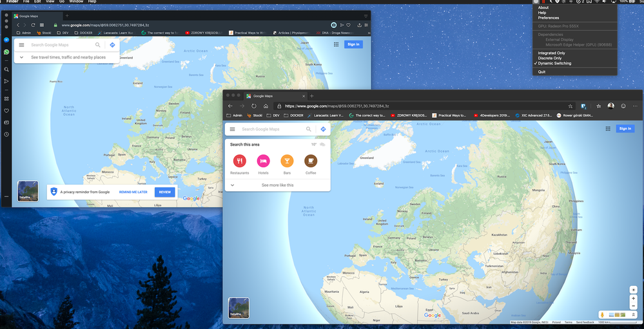This screenshot has width=644, height=329.
Task: Click Opera's reload page icon
Action: (x=33, y=25)
